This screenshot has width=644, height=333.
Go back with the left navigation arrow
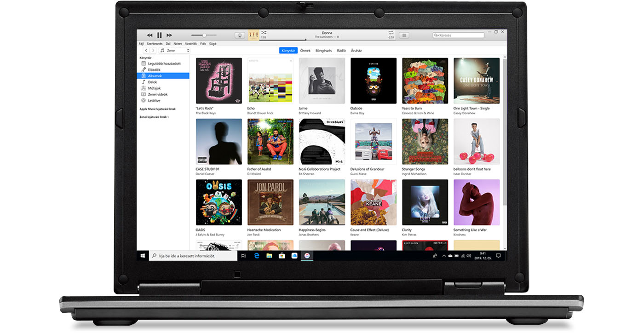click(x=146, y=51)
